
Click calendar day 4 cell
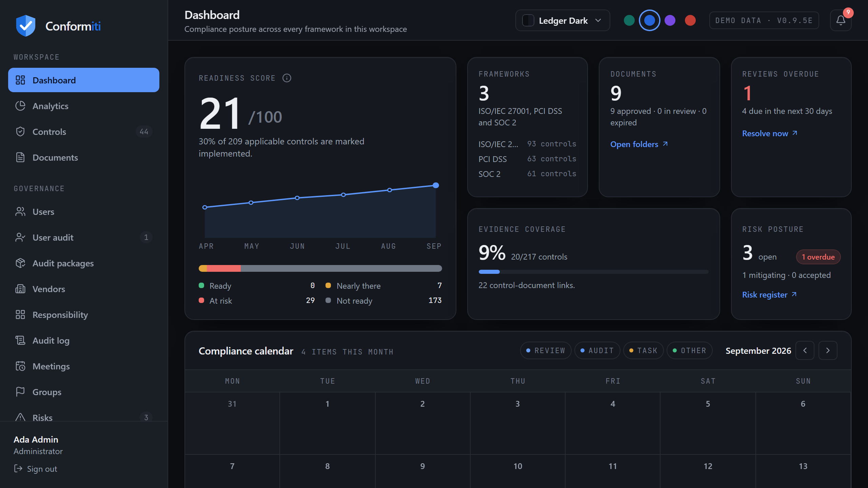point(613,423)
